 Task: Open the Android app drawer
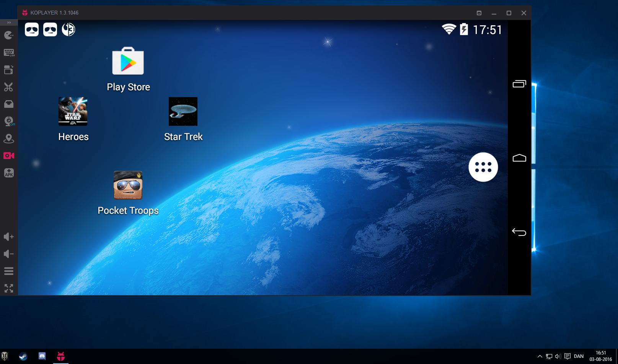[483, 167]
